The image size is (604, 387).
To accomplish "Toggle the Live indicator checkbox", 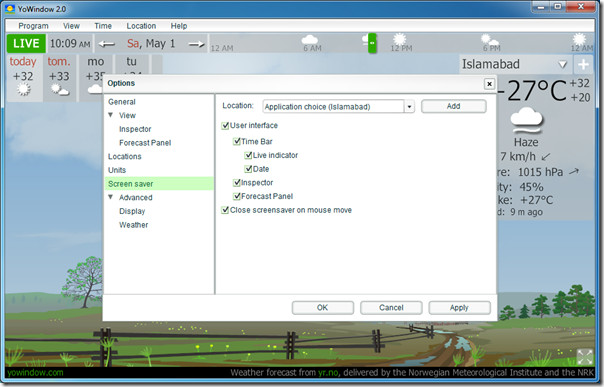I will tap(248, 156).
